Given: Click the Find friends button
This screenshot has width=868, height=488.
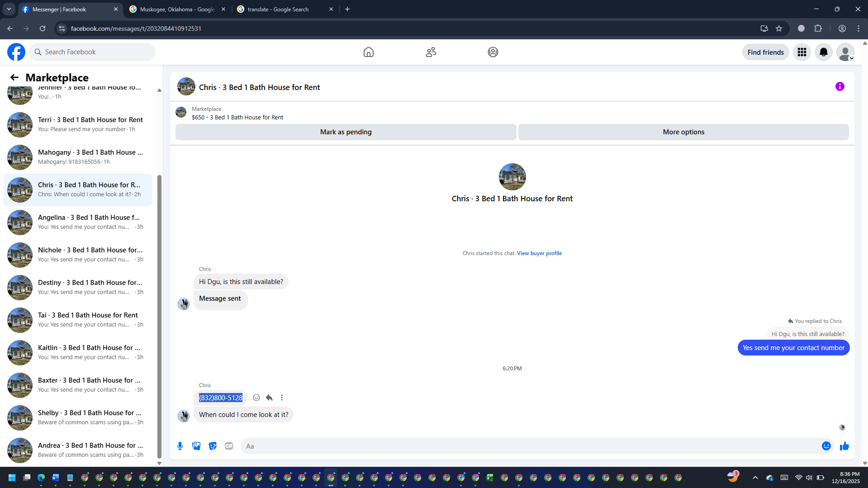Looking at the screenshot, I should [x=765, y=52].
